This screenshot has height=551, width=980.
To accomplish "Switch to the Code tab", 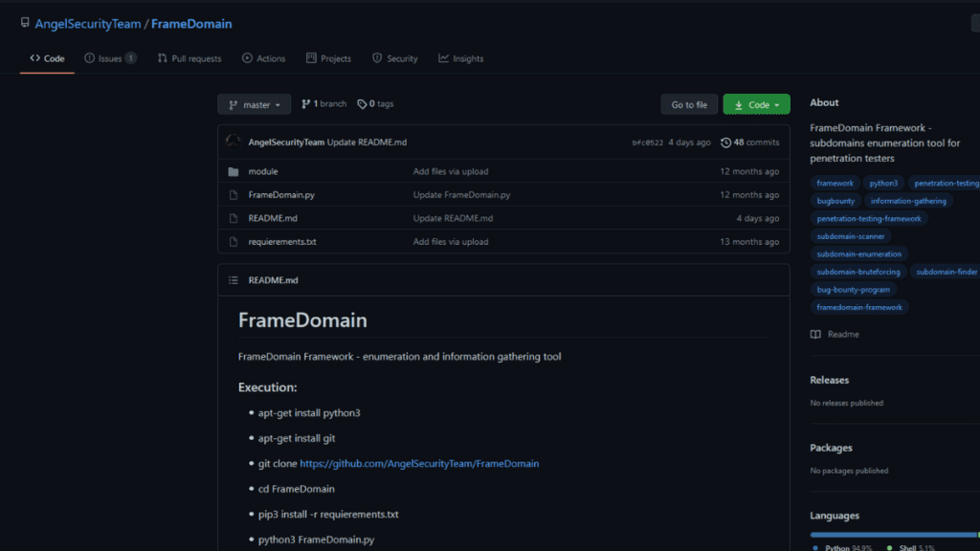I will (47, 58).
